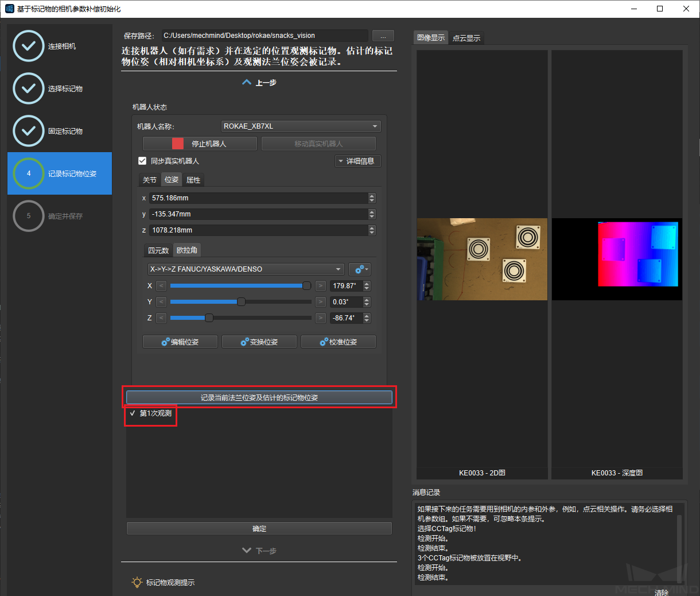
Task: Click the 校准位姿 calibrate pose button
Action: pos(338,342)
